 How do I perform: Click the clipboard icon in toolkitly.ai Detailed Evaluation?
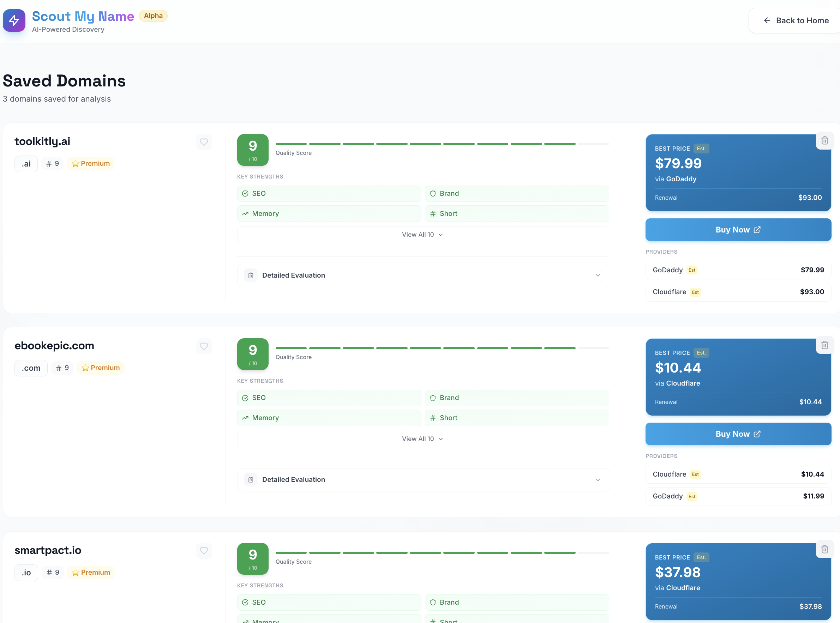point(251,275)
